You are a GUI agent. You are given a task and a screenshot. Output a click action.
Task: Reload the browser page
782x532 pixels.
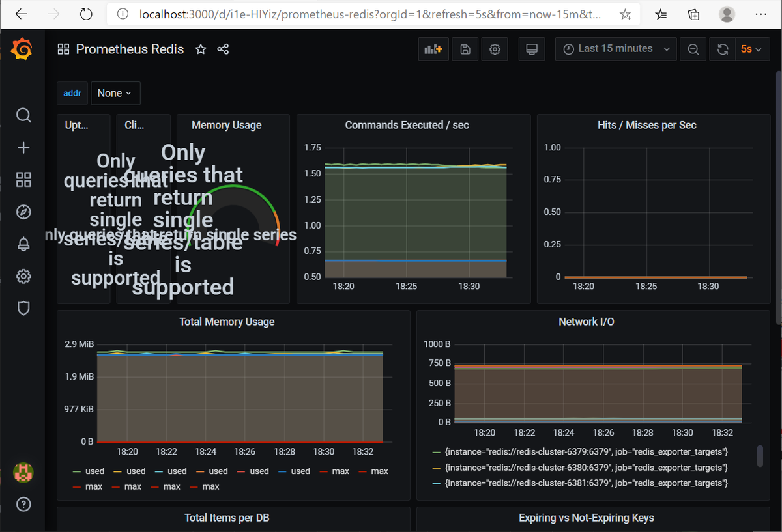pyautogui.click(x=86, y=14)
